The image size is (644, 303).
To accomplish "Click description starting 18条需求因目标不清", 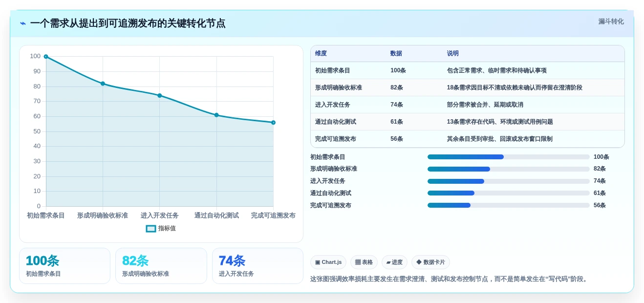I will (515, 88).
